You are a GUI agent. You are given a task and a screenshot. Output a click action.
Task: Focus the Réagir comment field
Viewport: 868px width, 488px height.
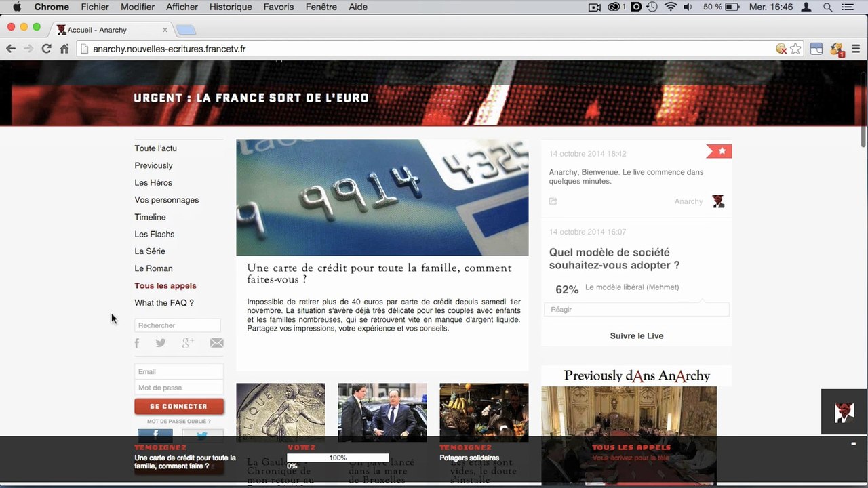coord(636,310)
